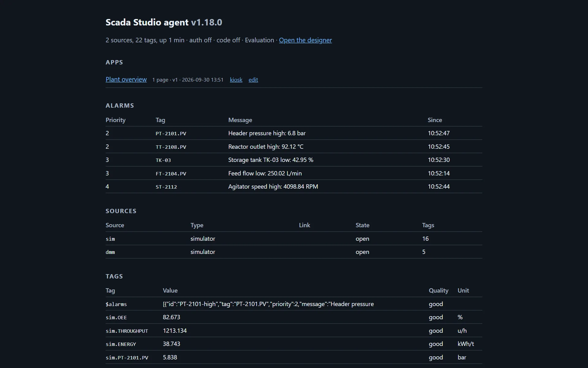Click the Reactor outlet high message
588x368 pixels.
266,147
